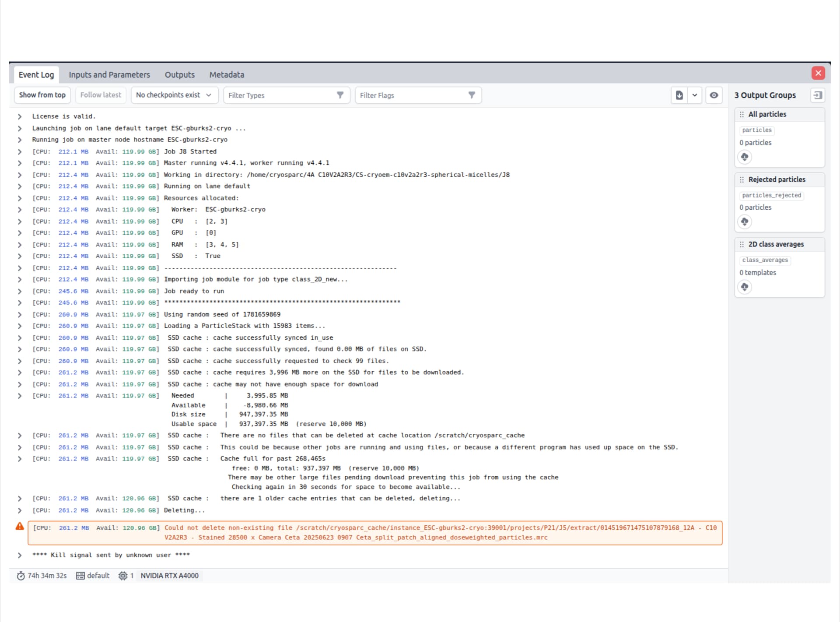Expand the Worker ESC-gburks2-cryo entry
Image resolution: width=840 pixels, height=622 pixels.
pyautogui.click(x=20, y=209)
